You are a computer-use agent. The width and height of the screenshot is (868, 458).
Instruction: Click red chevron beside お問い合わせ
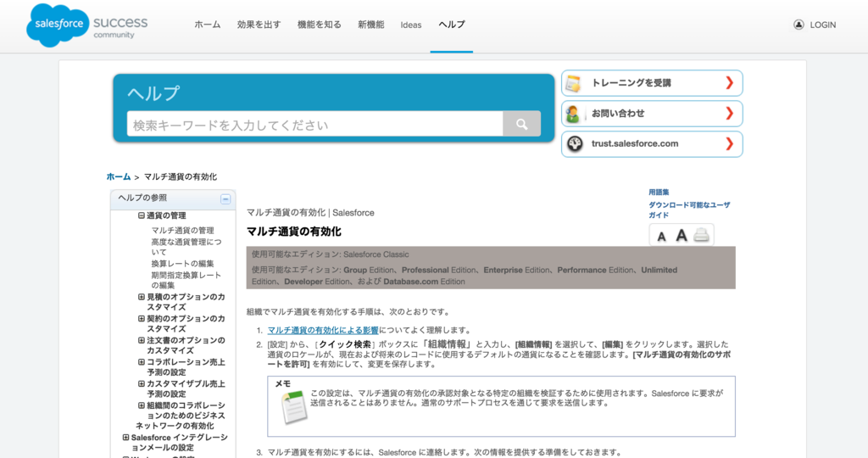[730, 114]
